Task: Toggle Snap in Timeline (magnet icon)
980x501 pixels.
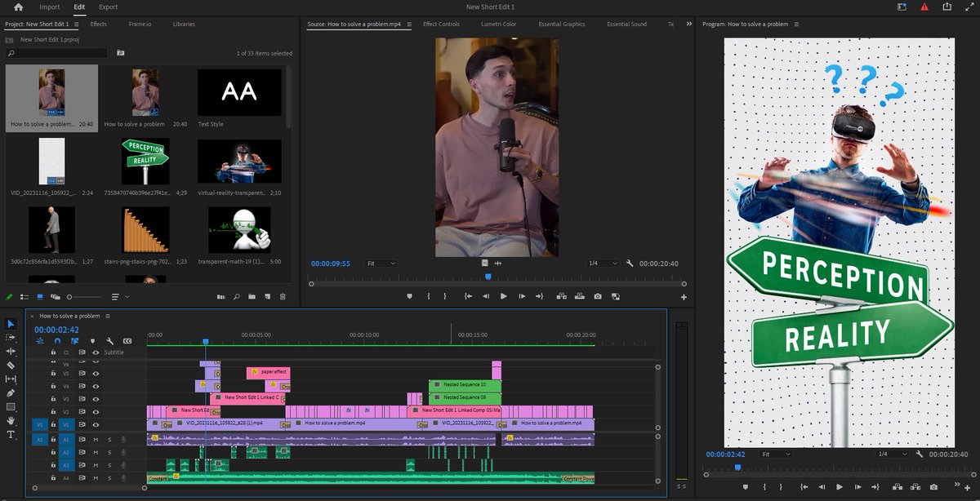Action: pyautogui.click(x=57, y=340)
